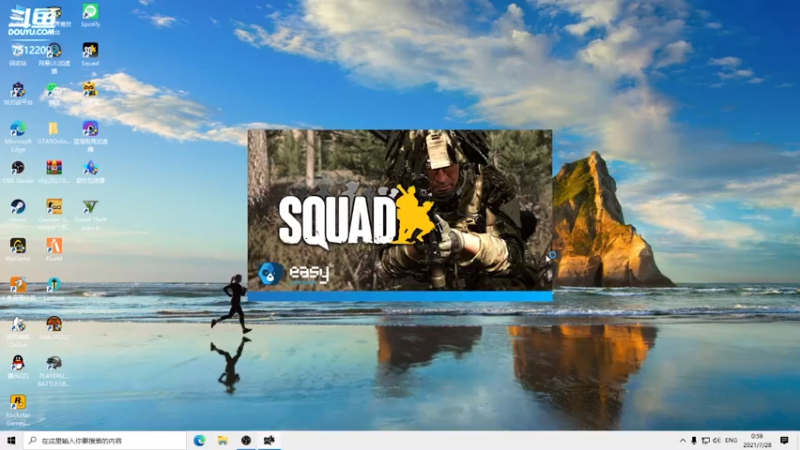
Task: Switch ENG input language indicator
Action: tap(731, 440)
